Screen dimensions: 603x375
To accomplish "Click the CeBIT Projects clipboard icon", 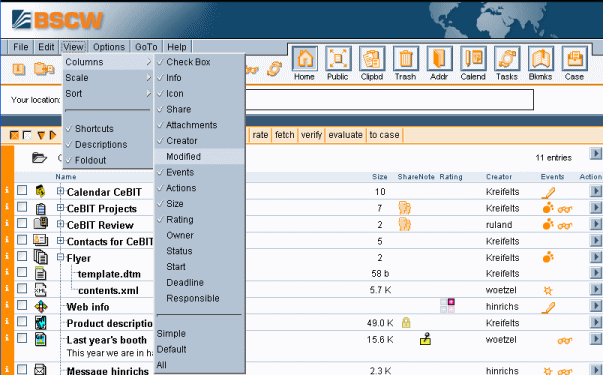I will pos(40,208).
